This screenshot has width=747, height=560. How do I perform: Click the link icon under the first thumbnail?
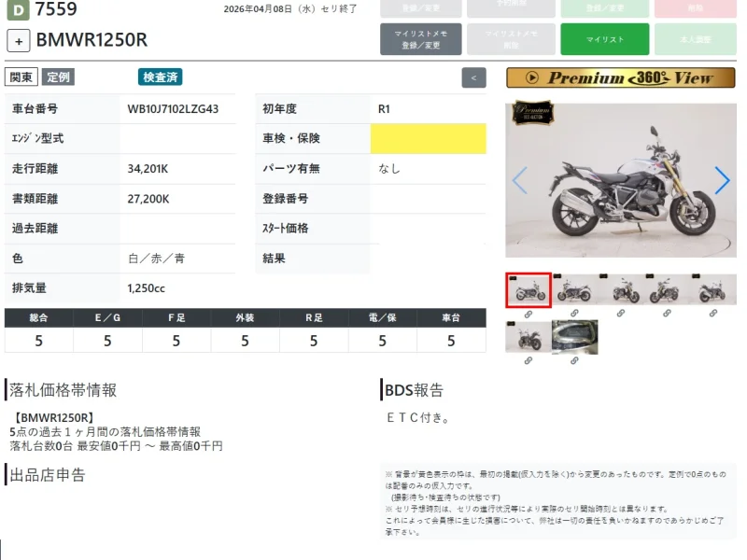click(529, 315)
